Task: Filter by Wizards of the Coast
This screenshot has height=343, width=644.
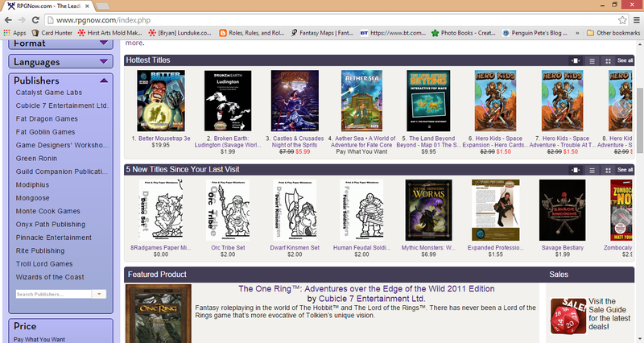Action: 50,277
